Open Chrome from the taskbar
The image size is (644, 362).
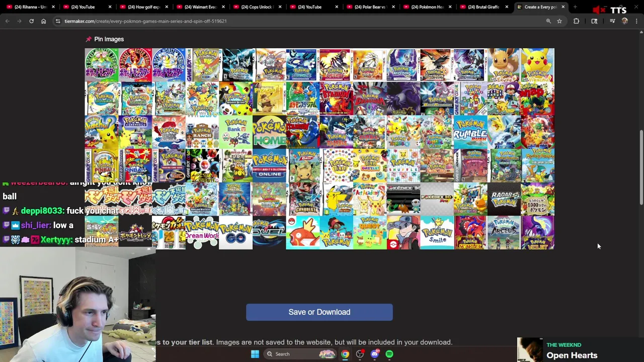pos(345,354)
